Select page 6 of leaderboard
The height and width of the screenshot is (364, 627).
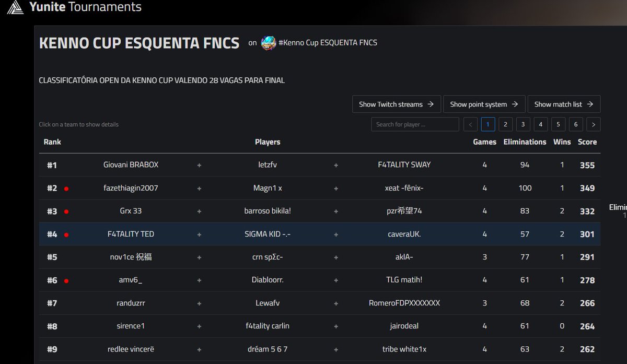[x=576, y=124]
